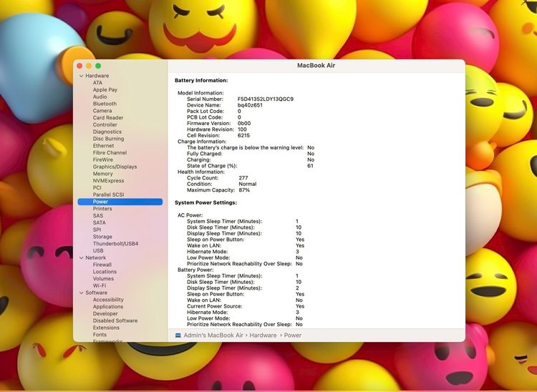Open Applications under Software
The height and width of the screenshot is (392, 537).
pyautogui.click(x=108, y=307)
